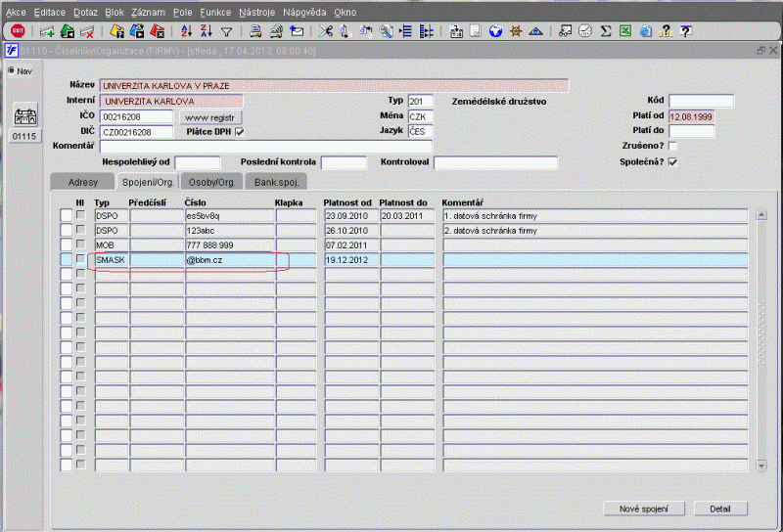The width and height of the screenshot is (783, 532).
Task: Open the Nástroje menu
Action: pos(256,12)
